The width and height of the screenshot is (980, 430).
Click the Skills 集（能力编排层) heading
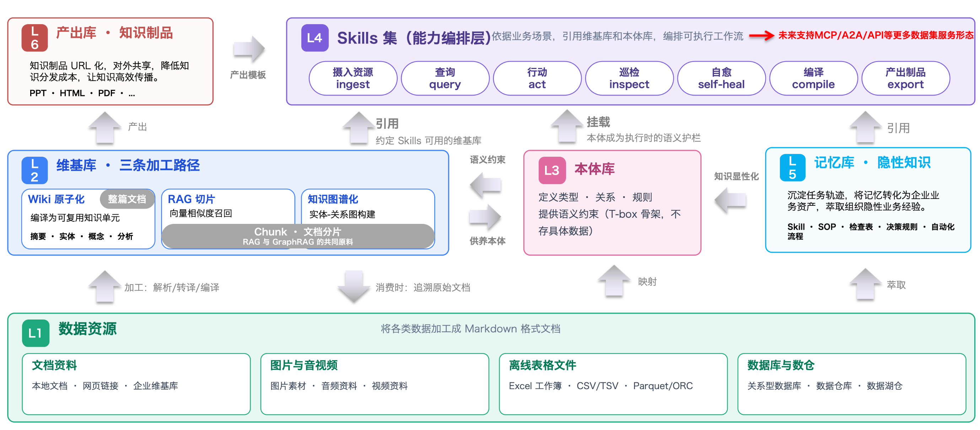click(414, 38)
